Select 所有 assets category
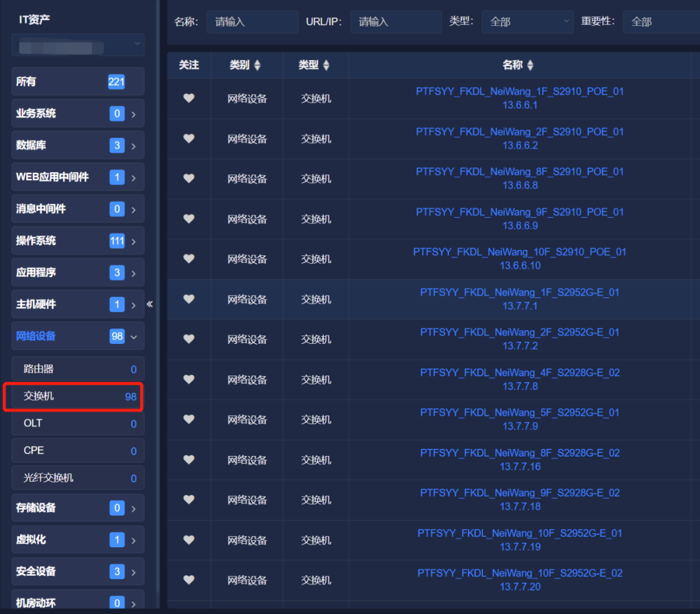The image size is (700, 614). click(x=78, y=81)
